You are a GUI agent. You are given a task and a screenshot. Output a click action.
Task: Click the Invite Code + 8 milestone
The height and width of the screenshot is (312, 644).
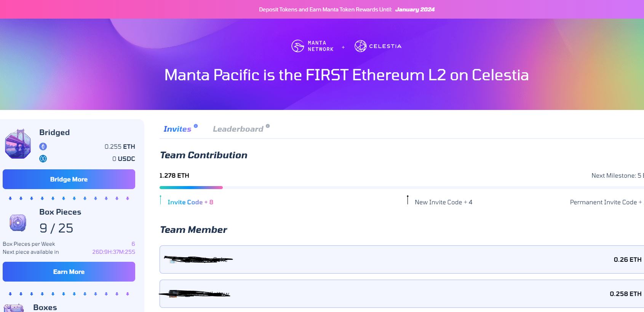[190, 202]
